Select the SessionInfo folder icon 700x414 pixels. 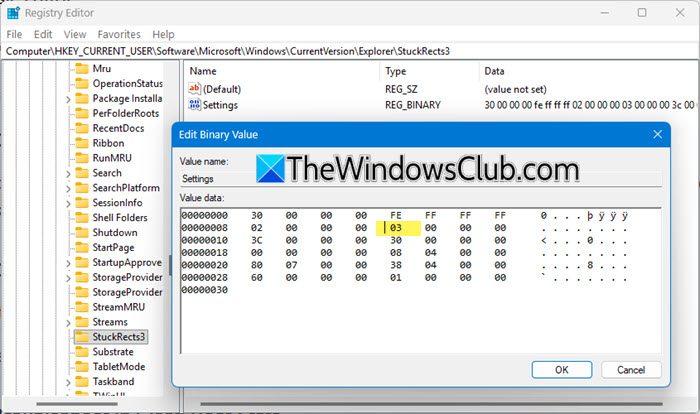tap(82, 203)
